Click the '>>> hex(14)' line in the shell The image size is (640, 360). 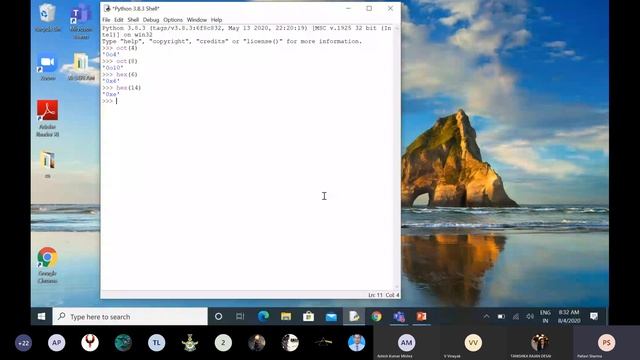(122, 87)
